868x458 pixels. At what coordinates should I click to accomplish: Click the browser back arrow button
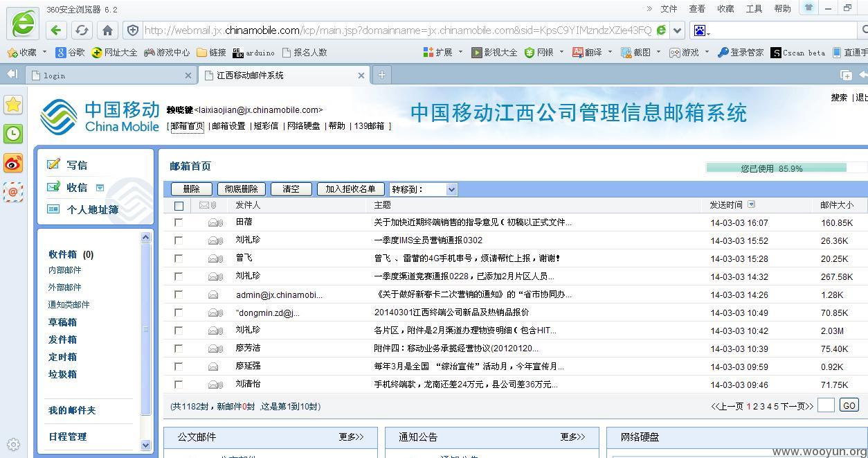[x=56, y=30]
